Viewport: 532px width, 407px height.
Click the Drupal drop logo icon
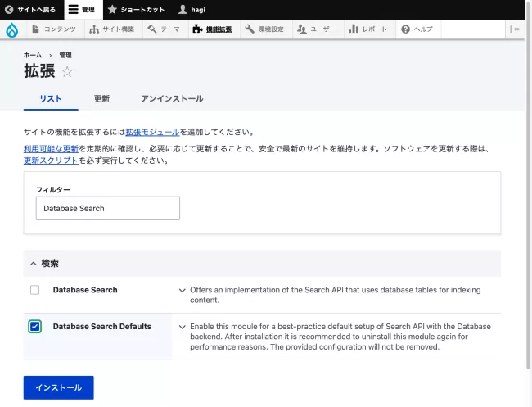[x=11, y=29]
